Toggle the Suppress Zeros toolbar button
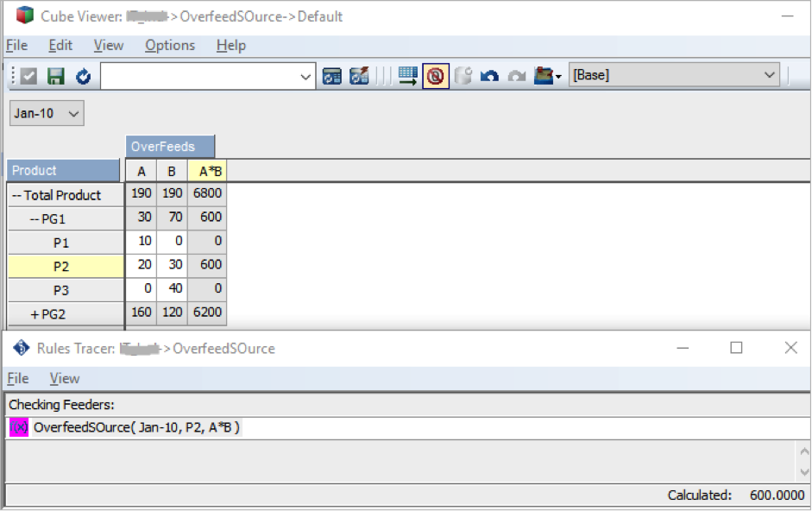 coord(435,76)
